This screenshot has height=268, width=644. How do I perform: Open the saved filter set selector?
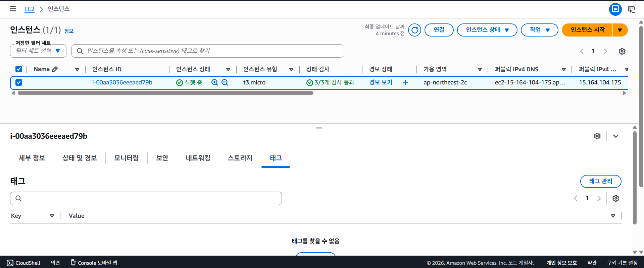(x=38, y=51)
